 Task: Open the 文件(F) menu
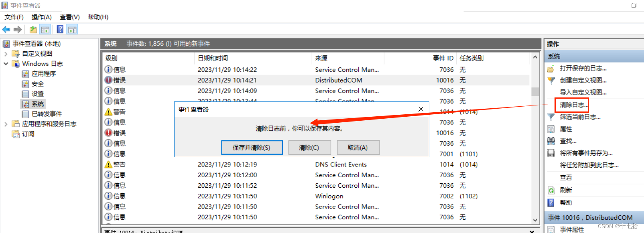click(14, 17)
